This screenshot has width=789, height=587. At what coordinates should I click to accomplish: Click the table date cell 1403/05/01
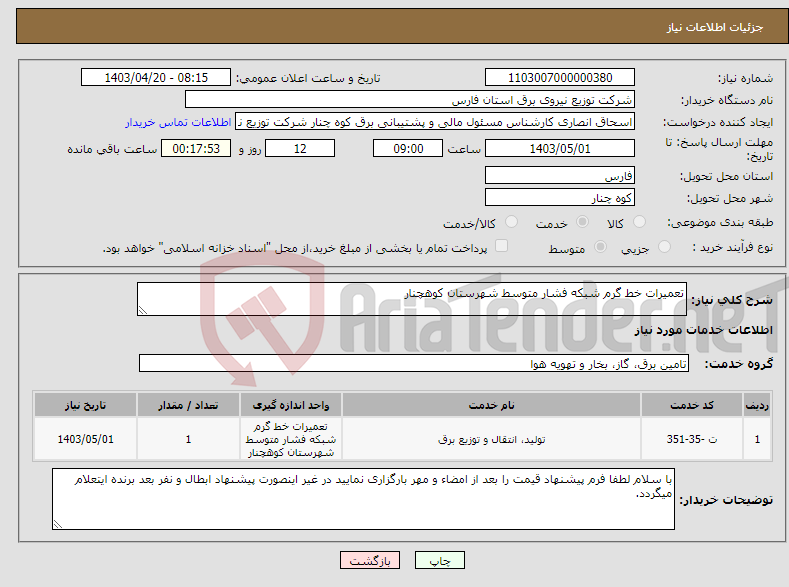click(x=85, y=439)
